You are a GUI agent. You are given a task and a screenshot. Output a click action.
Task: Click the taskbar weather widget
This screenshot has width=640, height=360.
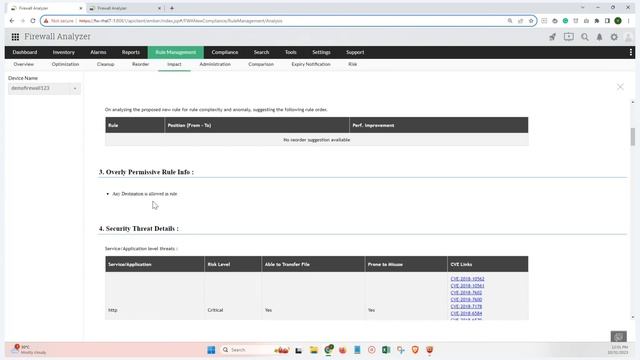click(29, 350)
